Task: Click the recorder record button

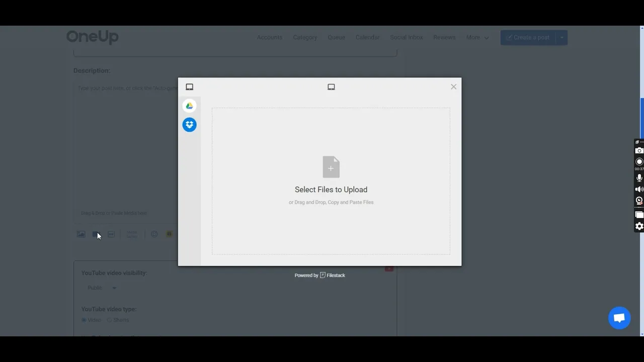Action: [x=639, y=162]
